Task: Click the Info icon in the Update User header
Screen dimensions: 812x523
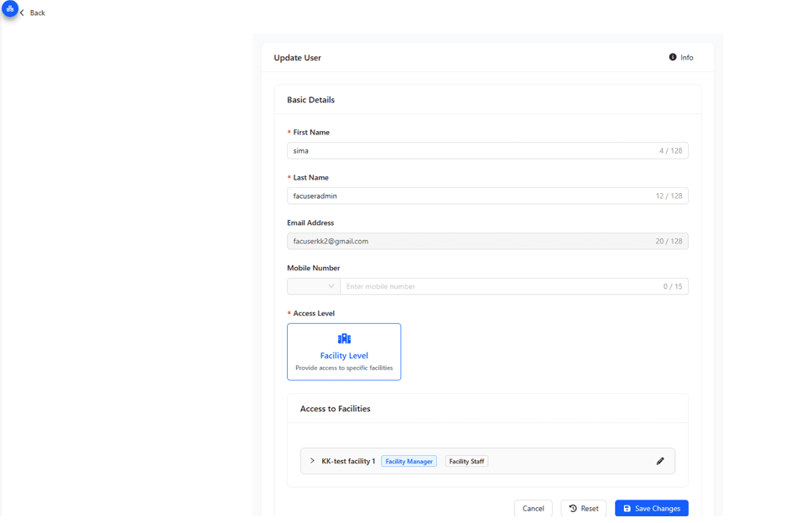Action: [x=671, y=57]
